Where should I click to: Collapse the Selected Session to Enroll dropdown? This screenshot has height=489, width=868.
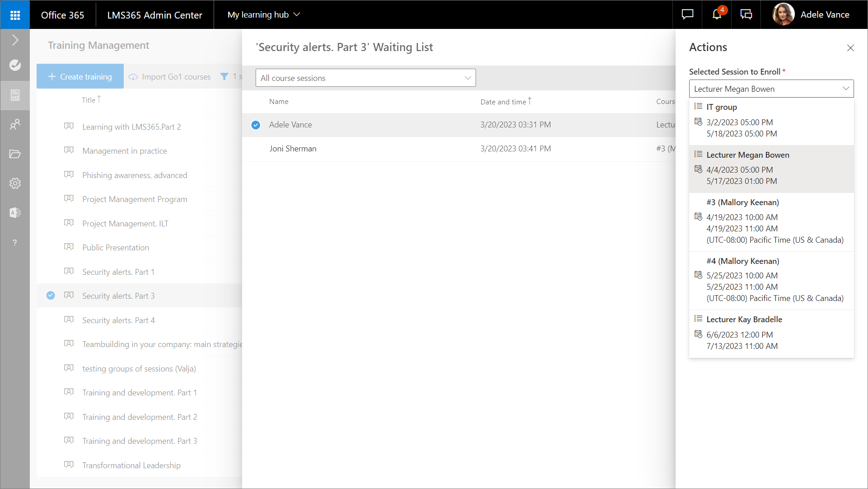click(771, 89)
